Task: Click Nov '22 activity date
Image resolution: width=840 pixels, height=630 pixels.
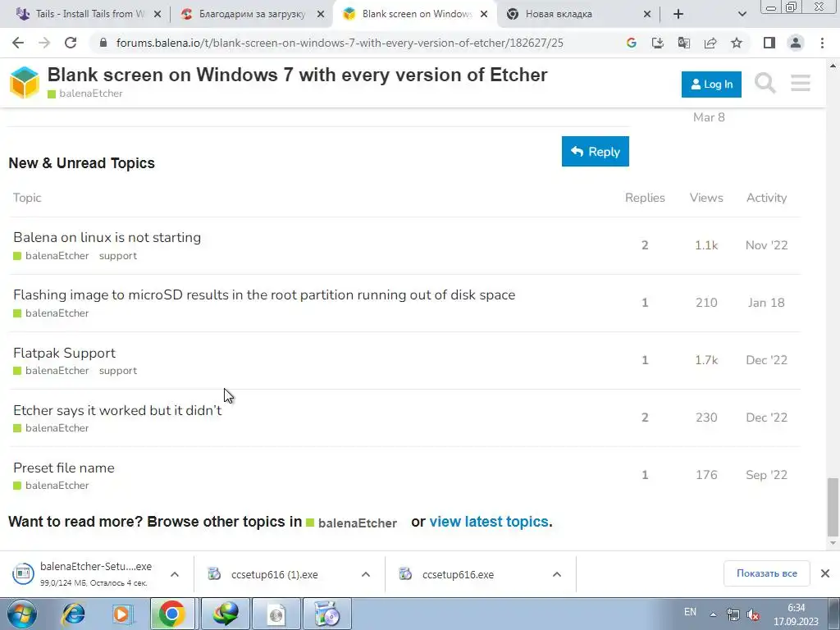Action: pos(767,245)
